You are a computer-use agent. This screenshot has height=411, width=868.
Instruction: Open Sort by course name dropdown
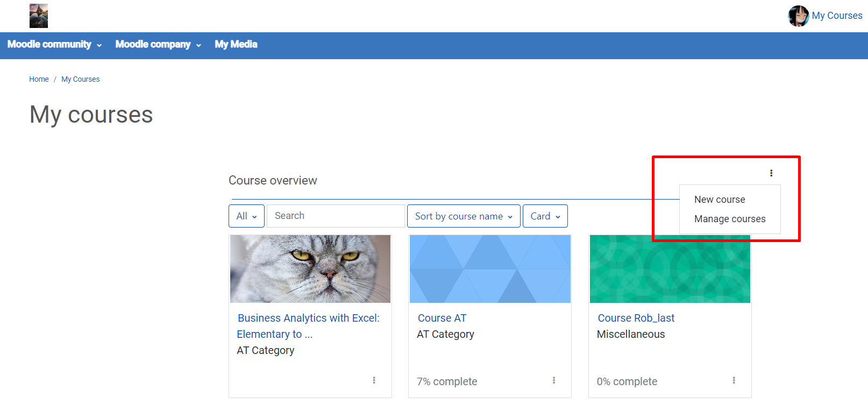(464, 216)
